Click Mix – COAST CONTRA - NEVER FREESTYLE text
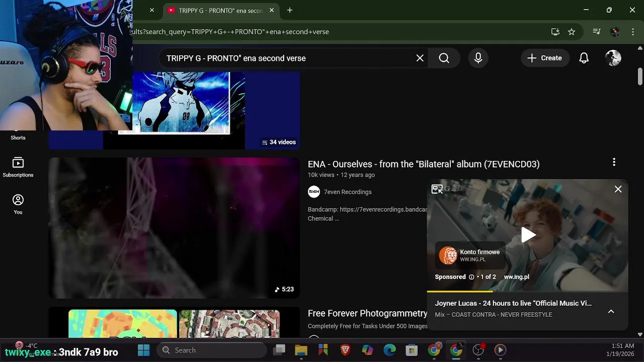644x362 pixels. click(x=494, y=315)
